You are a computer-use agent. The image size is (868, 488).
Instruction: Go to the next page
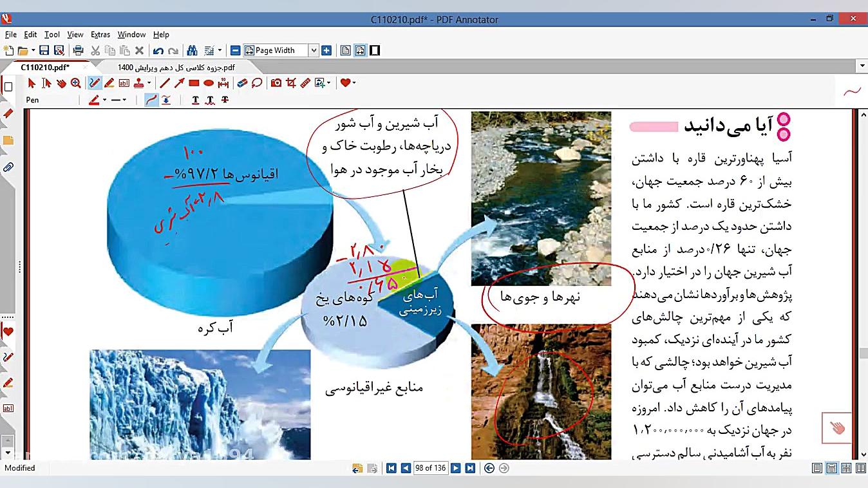tap(456, 468)
